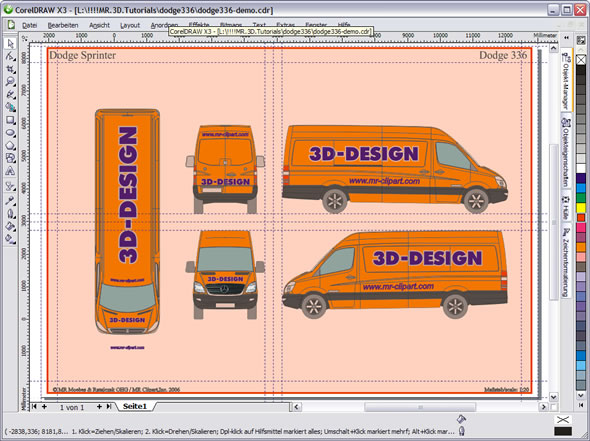The width and height of the screenshot is (590, 441).
Task: Switch to the Seite1 page tab
Action: pos(135,406)
